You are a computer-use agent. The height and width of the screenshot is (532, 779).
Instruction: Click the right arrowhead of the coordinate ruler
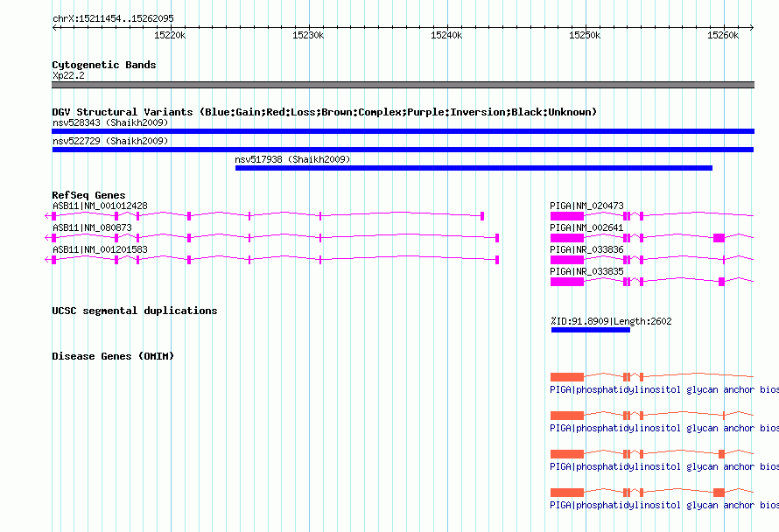pyautogui.click(x=752, y=27)
